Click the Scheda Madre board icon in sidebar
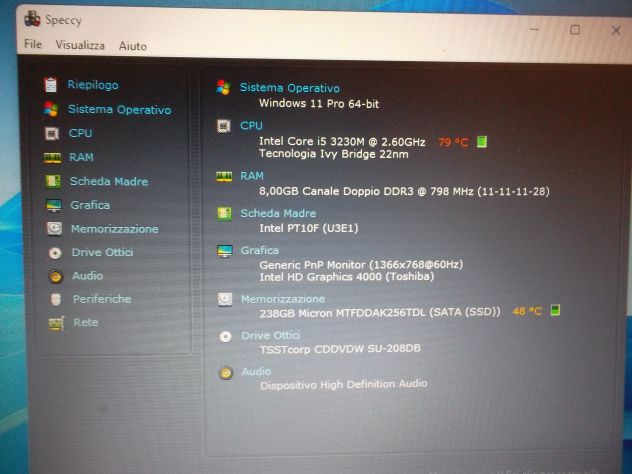The image size is (632, 474). (53, 181)
